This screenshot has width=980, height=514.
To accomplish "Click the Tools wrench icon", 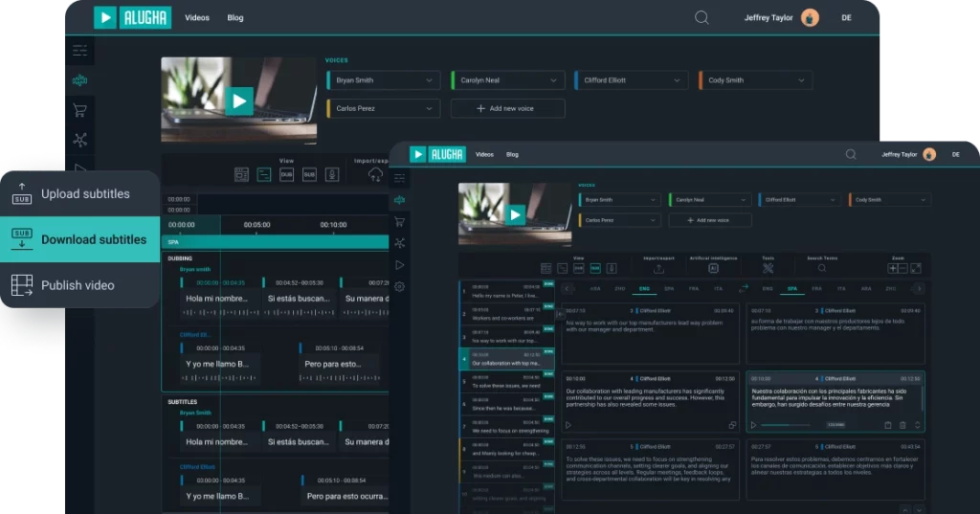I will [x=768, y=269].
